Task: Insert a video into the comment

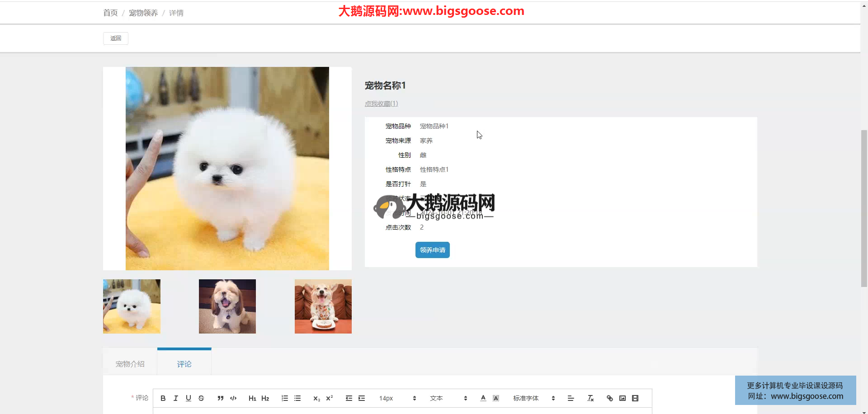Action: coord(635,398)
